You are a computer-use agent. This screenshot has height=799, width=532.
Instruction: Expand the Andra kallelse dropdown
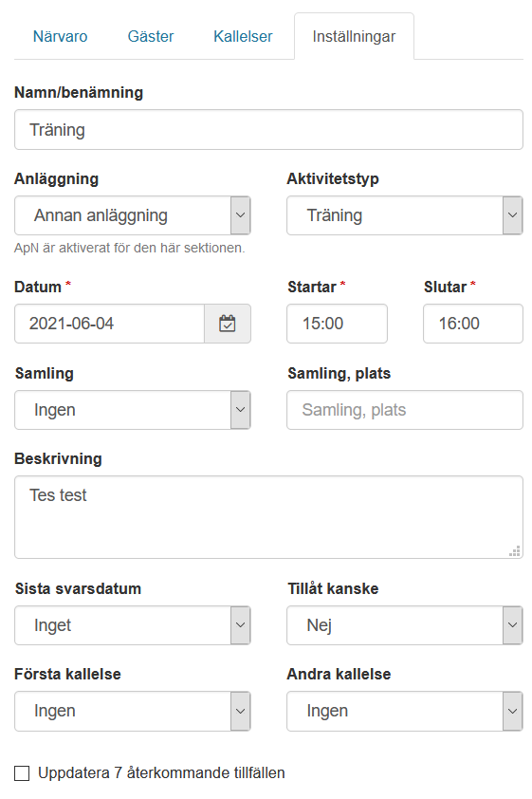pos(405,711)
